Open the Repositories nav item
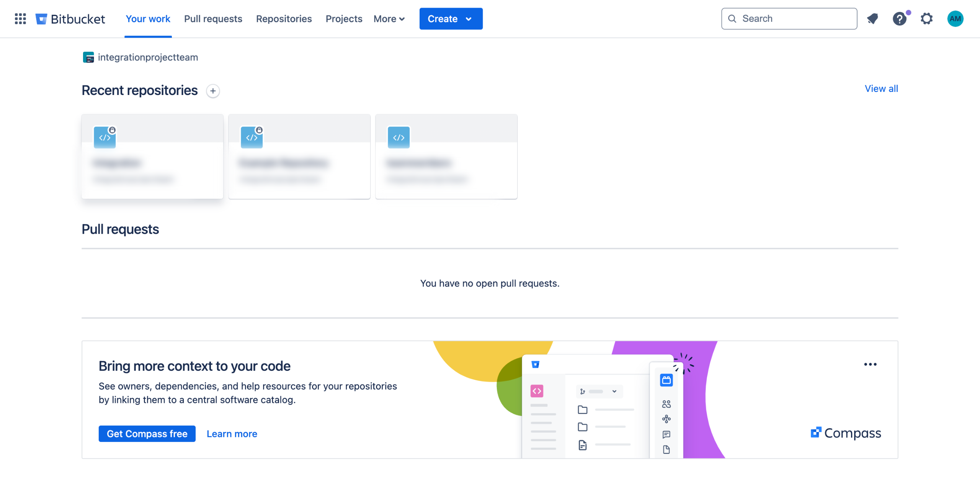 284,19
